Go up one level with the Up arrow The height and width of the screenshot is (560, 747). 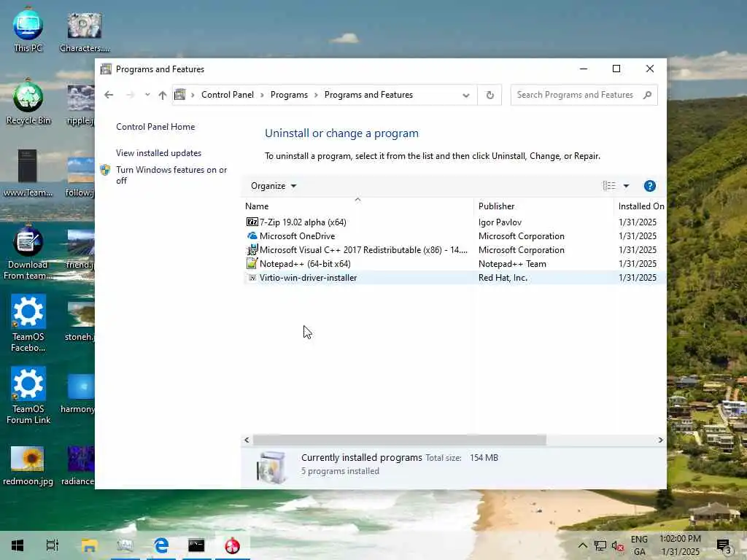point(163,95)
